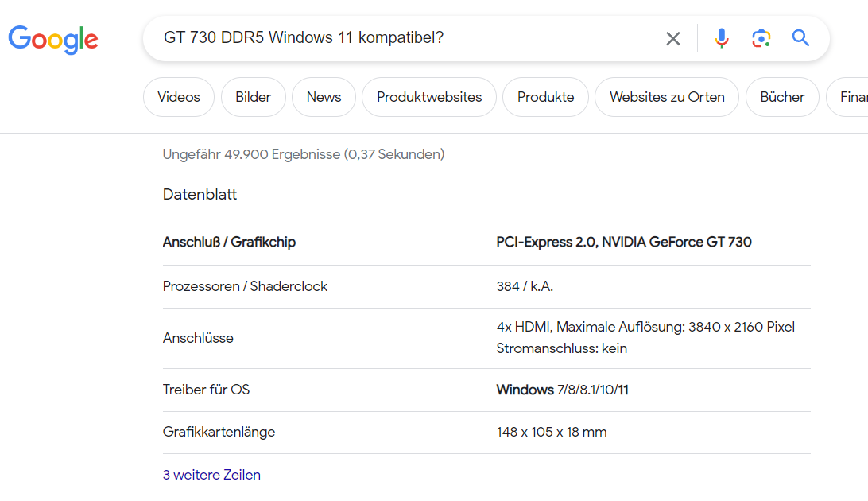Switch to the Videos filter

[x=179, y=97]
